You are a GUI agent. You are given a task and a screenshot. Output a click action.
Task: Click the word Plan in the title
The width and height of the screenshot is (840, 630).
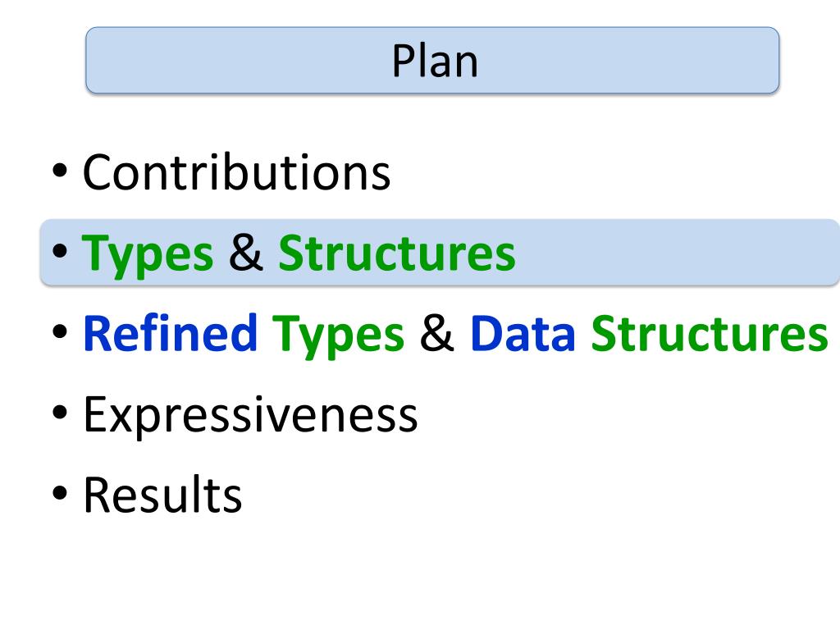point(435,61)
